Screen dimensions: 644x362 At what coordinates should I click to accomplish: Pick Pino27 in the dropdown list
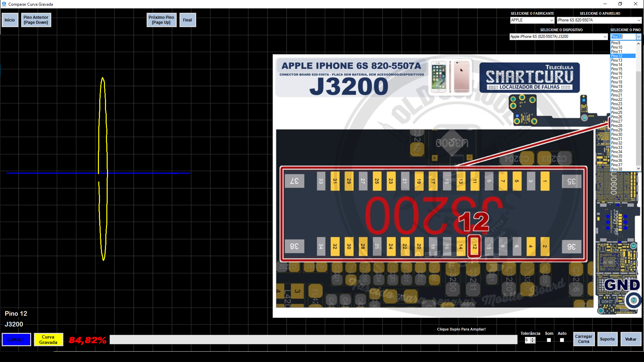tap(623, 121)
